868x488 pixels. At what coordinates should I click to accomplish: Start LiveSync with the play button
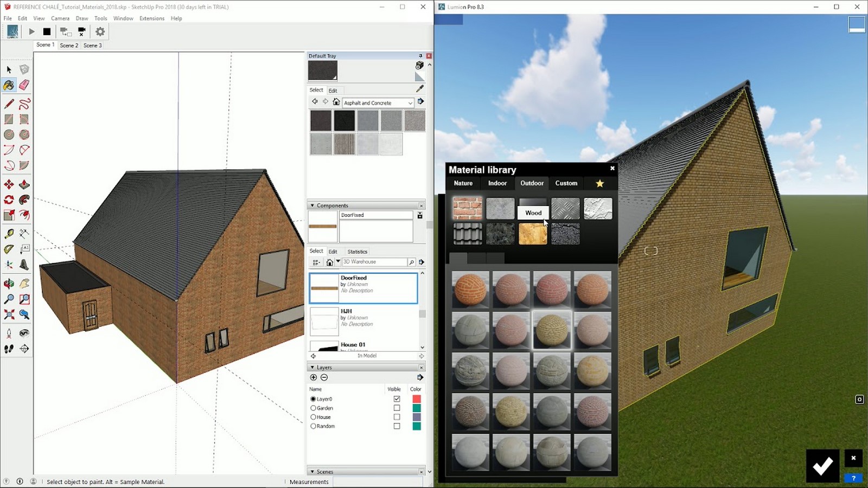[31, 31]
